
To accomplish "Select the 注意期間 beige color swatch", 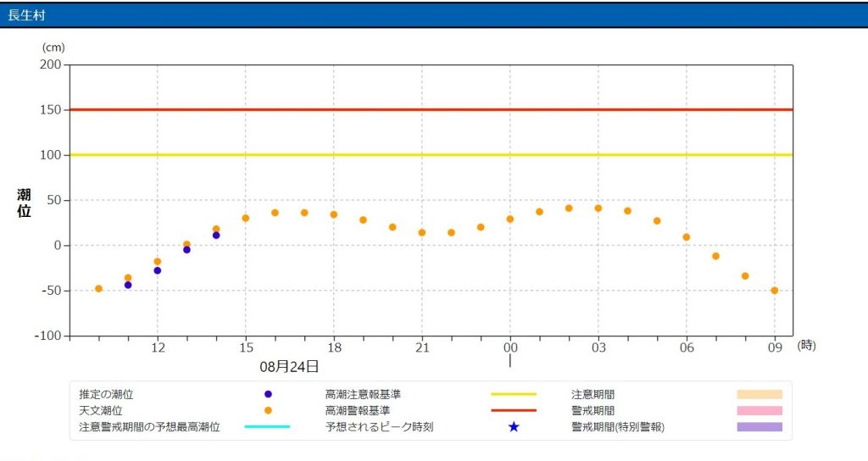I will pyautogui.click(x=759, y=395).
